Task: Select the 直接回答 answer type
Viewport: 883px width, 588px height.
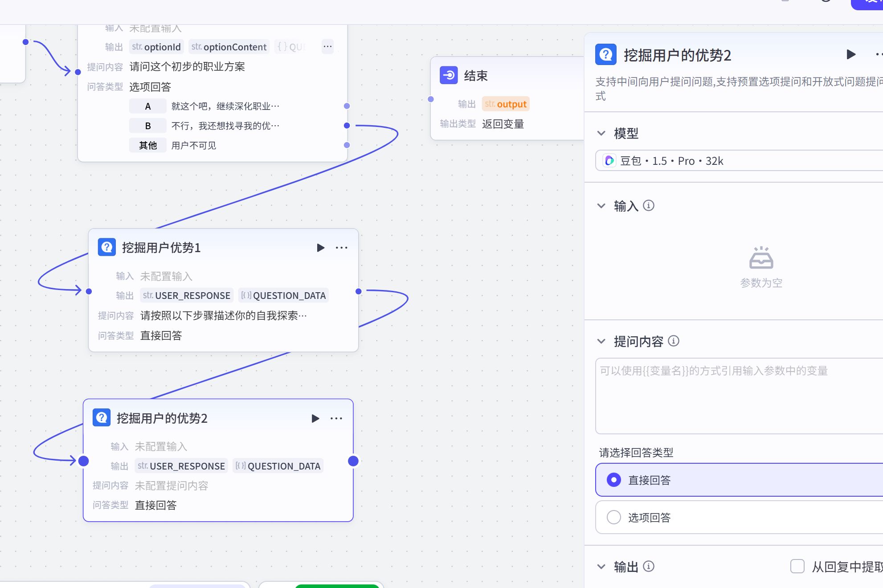Action: (614, 480)
